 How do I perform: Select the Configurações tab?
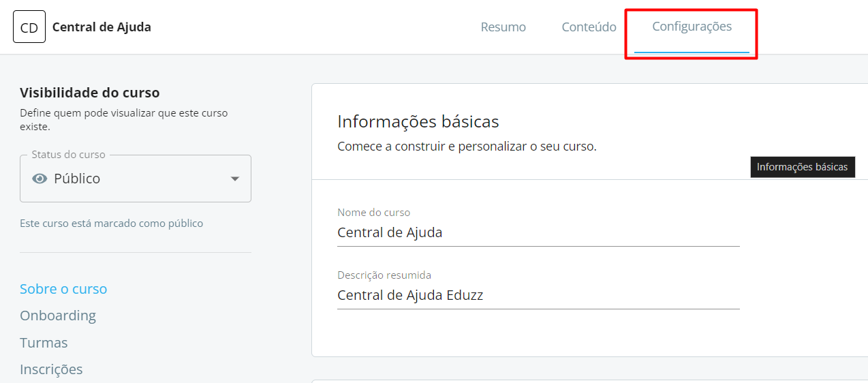[x=692, y=27]
